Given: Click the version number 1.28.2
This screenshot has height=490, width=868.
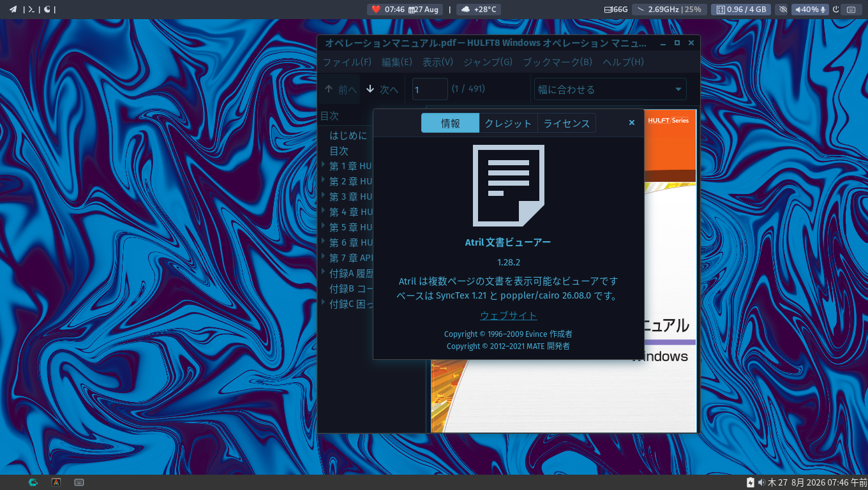Looking at the screenshot, I should (509, 262).
